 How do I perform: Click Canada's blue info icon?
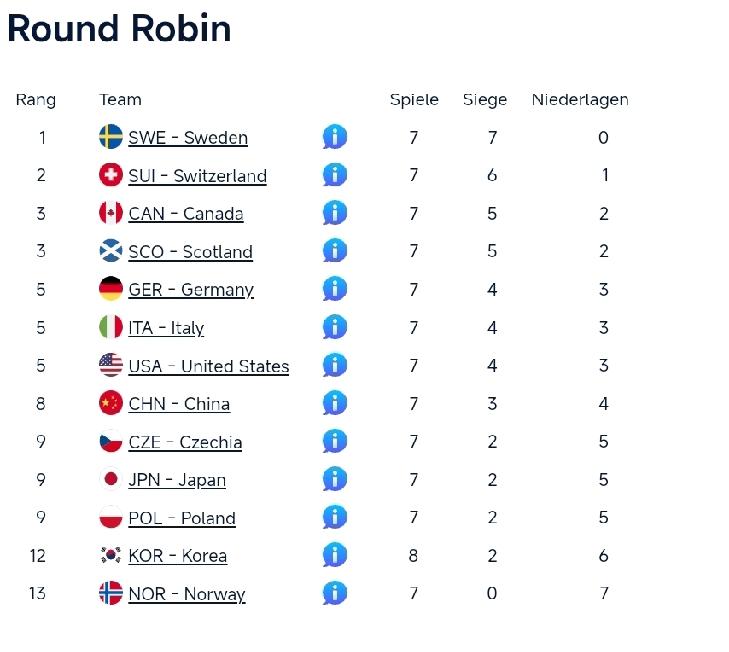tap(334, 213)
